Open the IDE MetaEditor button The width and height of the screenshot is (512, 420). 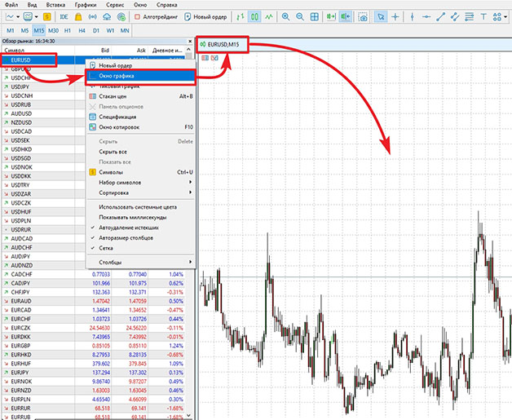(64, 16)
